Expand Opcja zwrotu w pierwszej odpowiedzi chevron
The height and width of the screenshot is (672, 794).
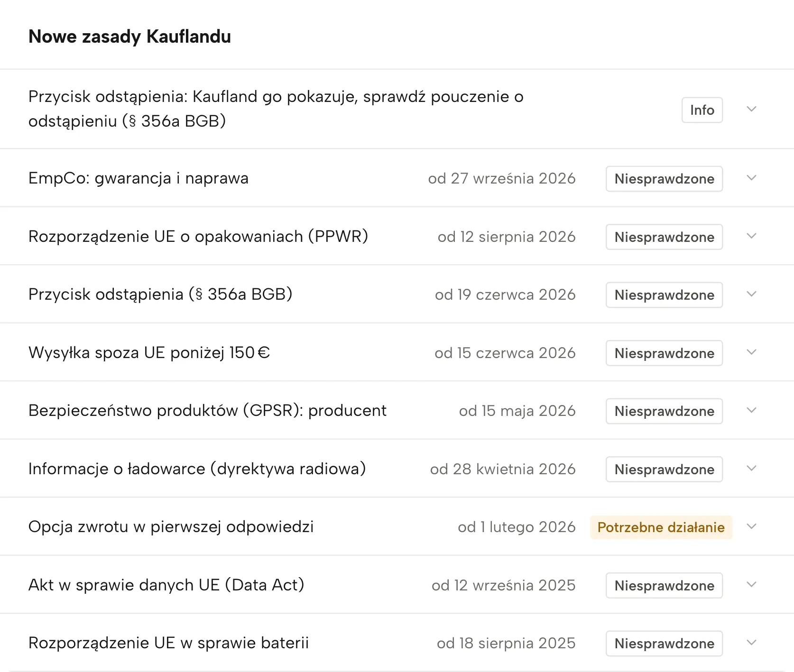point(751,527)
